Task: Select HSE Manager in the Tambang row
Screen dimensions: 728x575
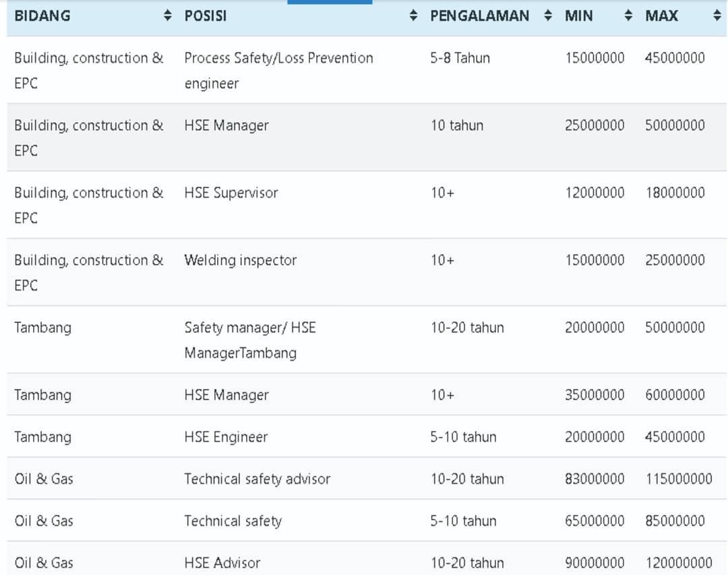Action: tap(226, 395)
